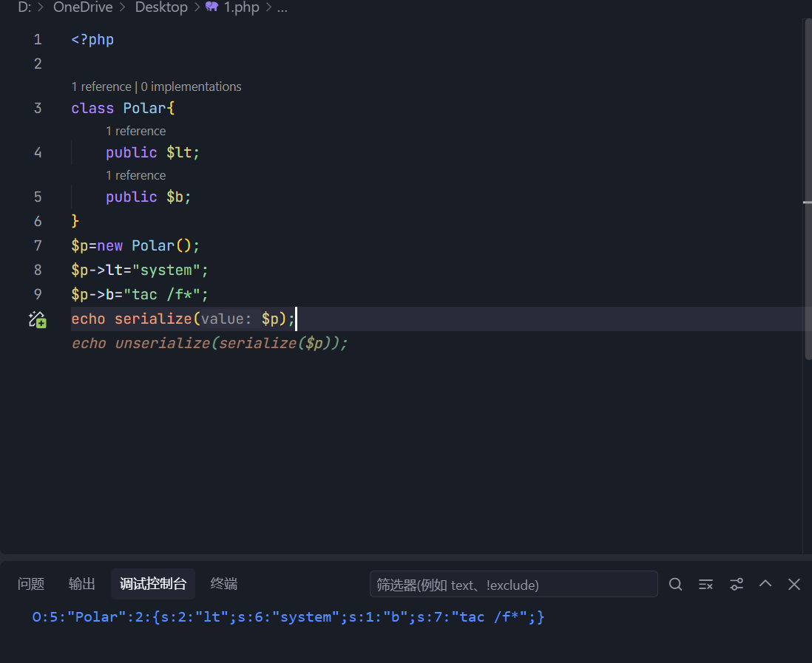Image resolution: width=812 pixels, height=663 pixels.
Task: Click the '$p->b="tac /f*";' line
Action: [x=140, y=294]
